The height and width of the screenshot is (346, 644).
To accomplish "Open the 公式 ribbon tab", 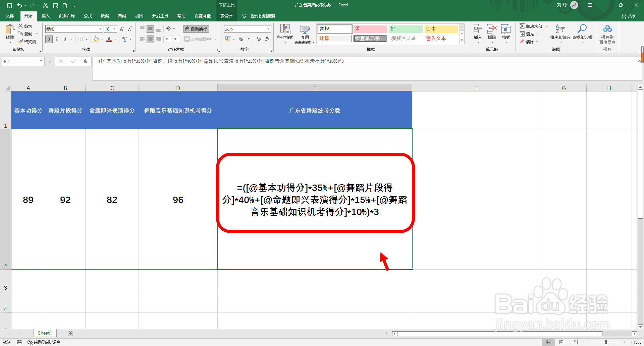I will pyautogui.click(x=88, y=16).
